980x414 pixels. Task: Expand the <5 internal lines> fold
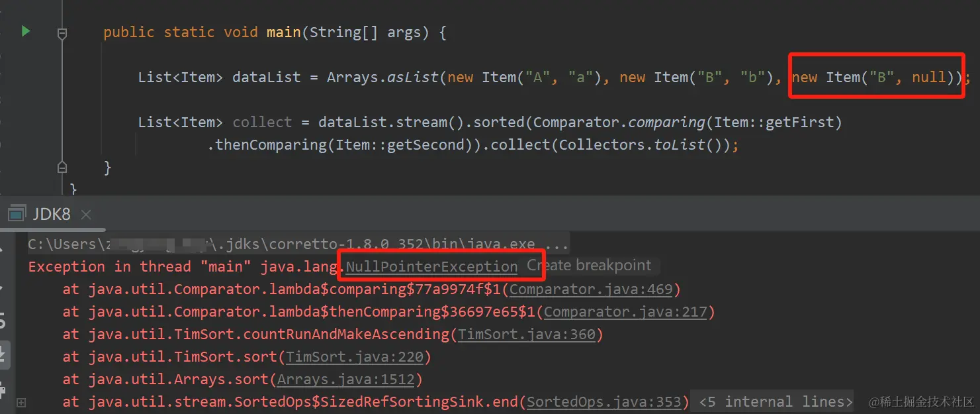point(776,401)
